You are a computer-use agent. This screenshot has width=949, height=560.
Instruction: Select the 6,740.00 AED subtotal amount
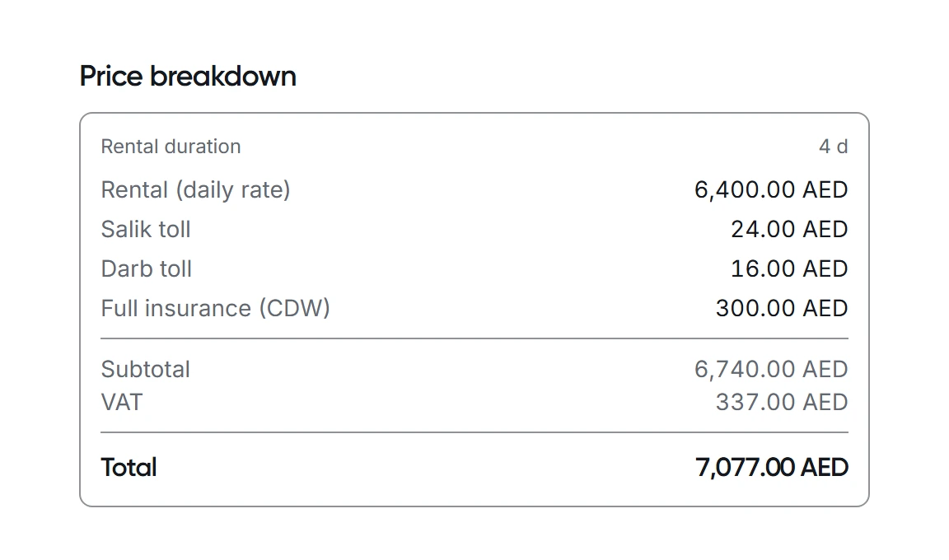(x=771, y=369)
